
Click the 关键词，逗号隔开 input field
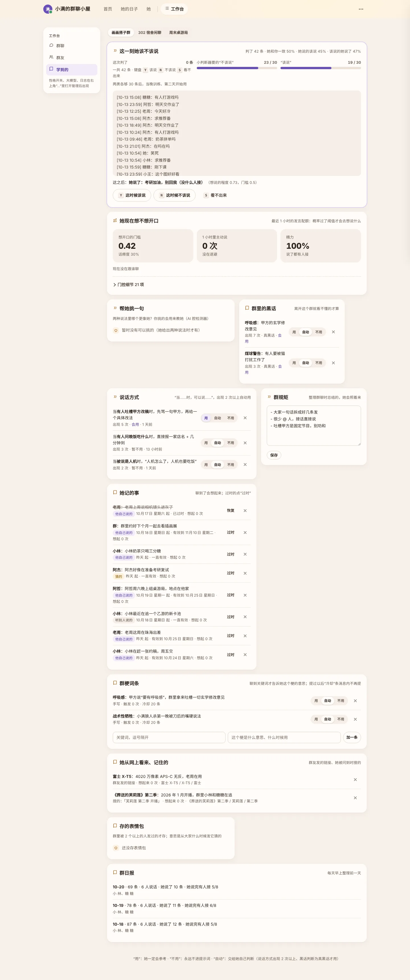pyautogui.click(x=169, y=737)
